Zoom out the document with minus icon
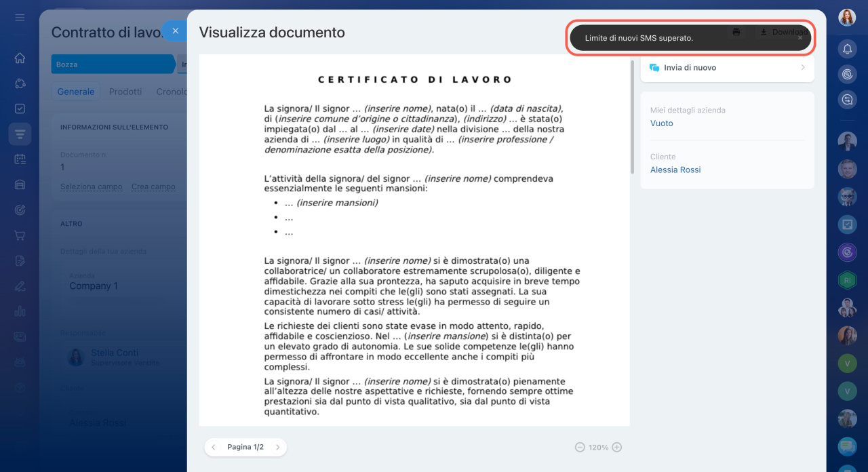The width and height of the screenshot is (868, 472). tap(580, 448)
